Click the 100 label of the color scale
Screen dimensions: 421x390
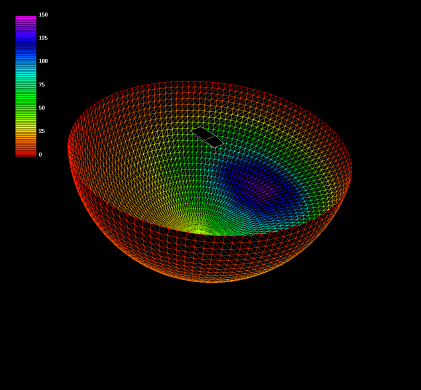point(43,61)
